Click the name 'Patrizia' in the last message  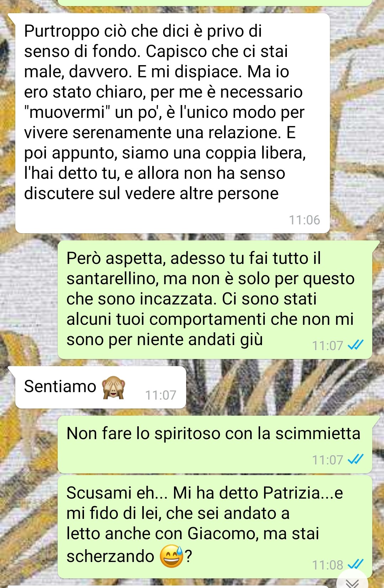click(291, 493)
